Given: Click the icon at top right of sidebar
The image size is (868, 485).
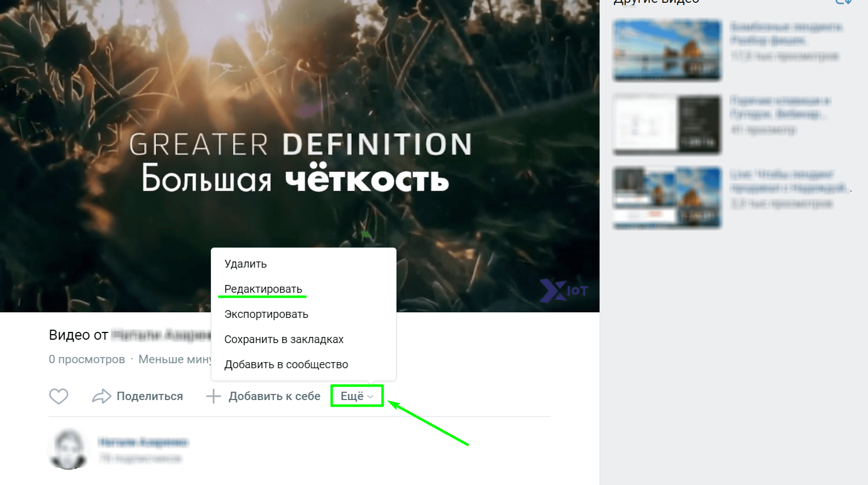Looking at the screenshot, I should (x=843, y=2).
